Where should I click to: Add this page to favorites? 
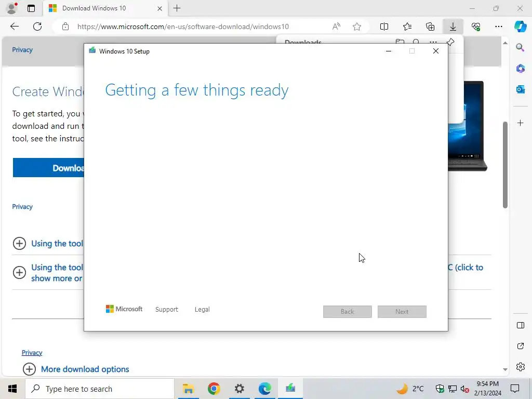coord(356,26)
